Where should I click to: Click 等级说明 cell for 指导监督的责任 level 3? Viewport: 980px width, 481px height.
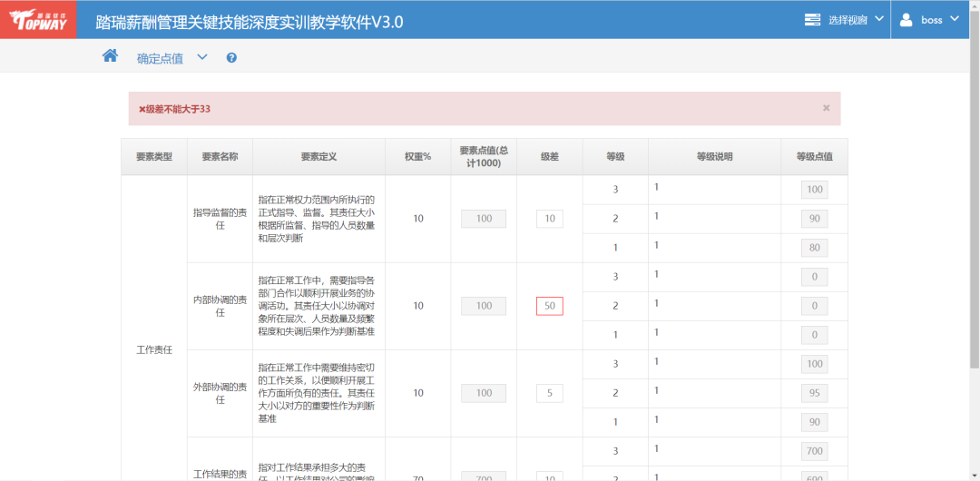point(714,189)
